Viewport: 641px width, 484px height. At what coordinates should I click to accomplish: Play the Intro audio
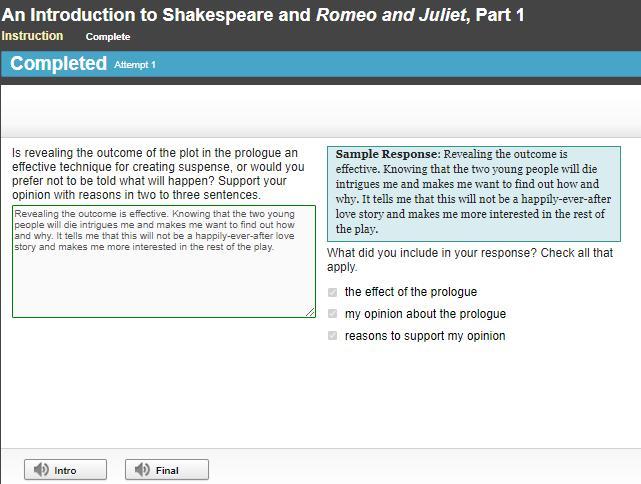(x=65, y=469)
